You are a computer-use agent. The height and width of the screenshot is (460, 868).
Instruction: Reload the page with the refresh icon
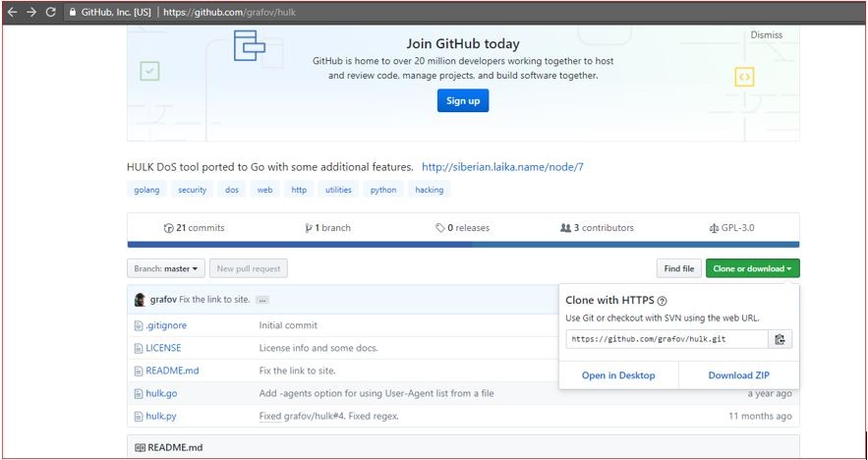(x=50, y=12)
